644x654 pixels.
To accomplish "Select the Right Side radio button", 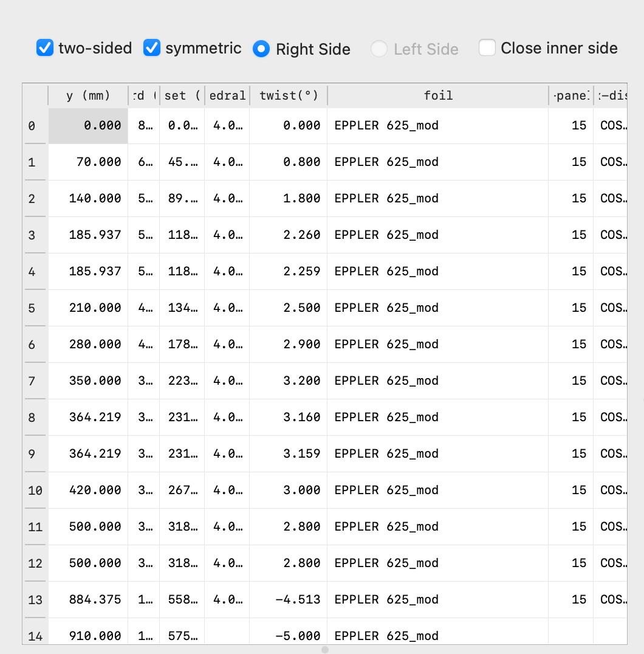I will [261, 49].
